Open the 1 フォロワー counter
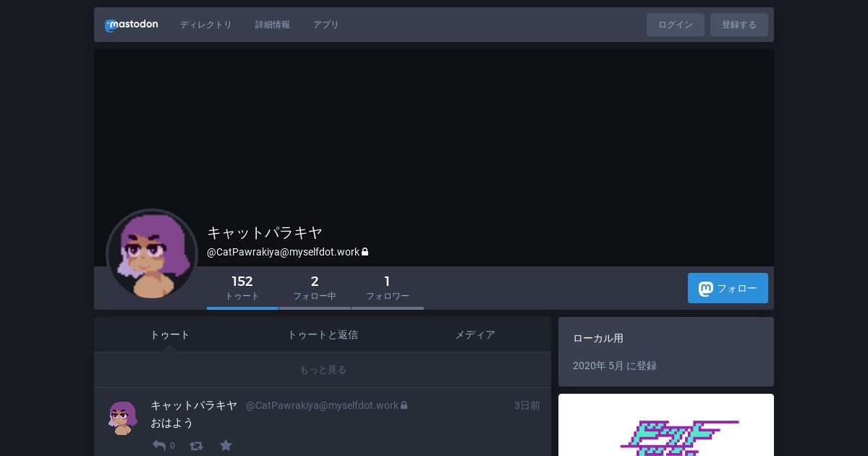Image resolution: width=868 pixels, height=456 pixels. click(388, 287)
